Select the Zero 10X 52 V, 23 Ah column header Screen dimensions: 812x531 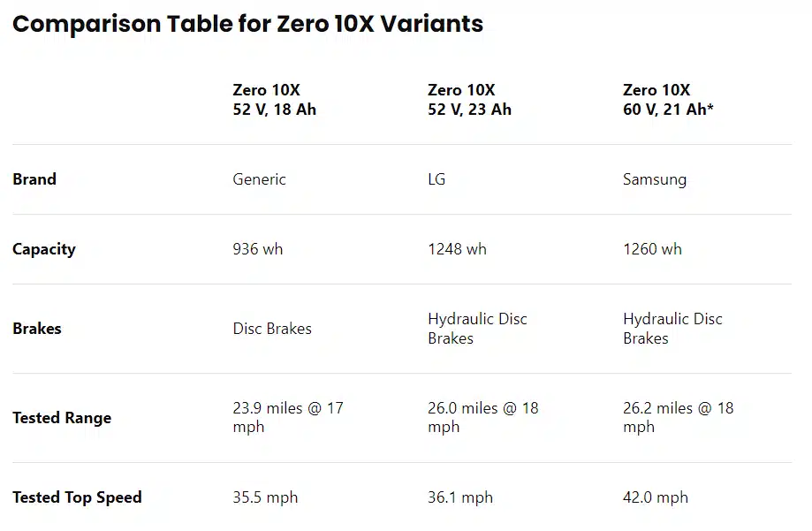tap(469, 100)
